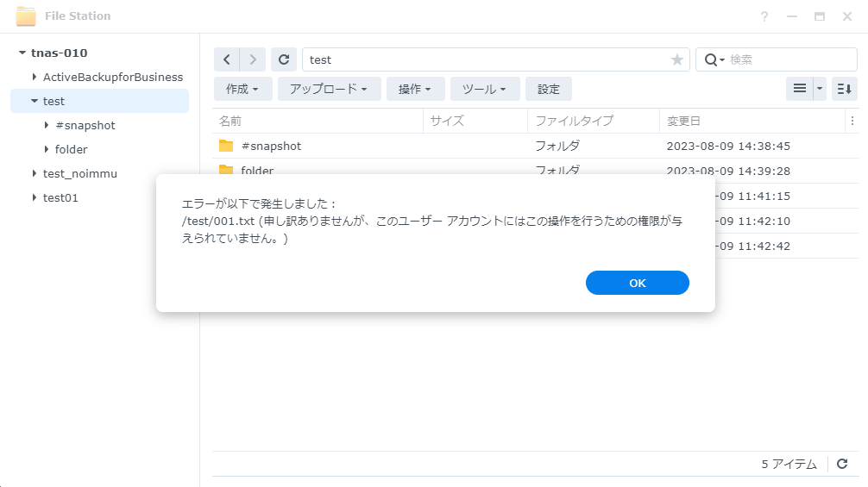The image size is (868, 487).
Task: Bookmark the path with the star icon
Action: 676,59
